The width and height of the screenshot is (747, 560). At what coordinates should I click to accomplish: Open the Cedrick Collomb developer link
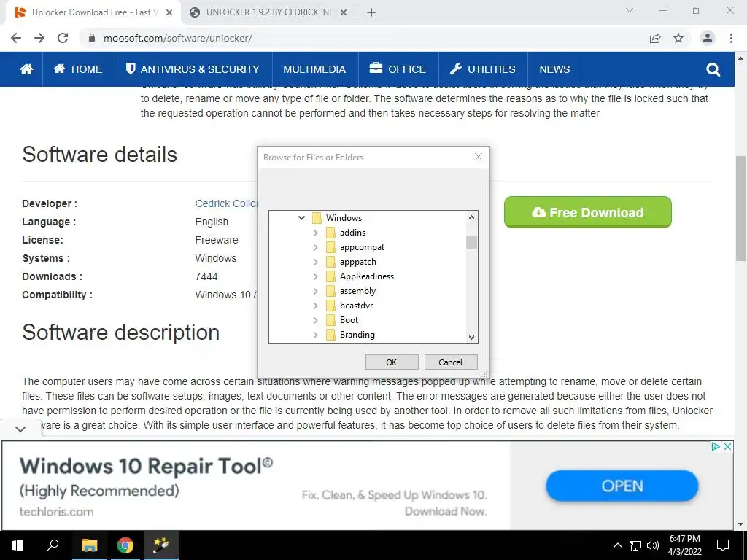(226, 204)
